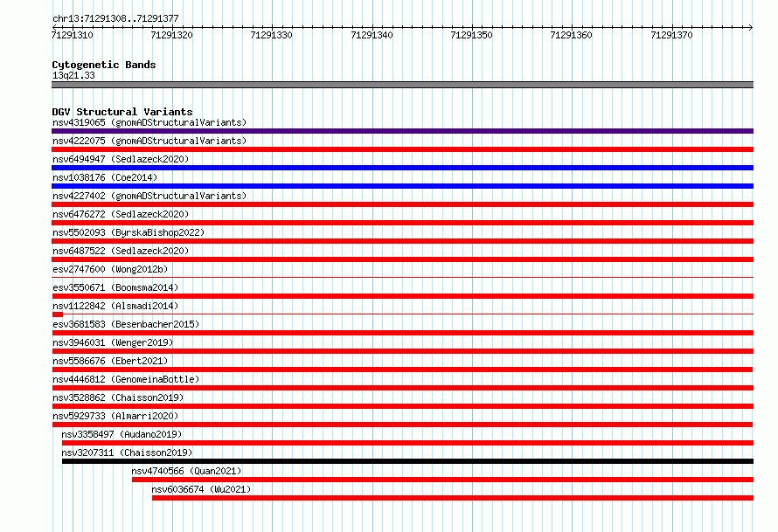Viewport: 778px width, 532px height.
Task: Open the nsv4740566 (Quan2021) variant
Action: pyautogui.click(x=186, y=471)
